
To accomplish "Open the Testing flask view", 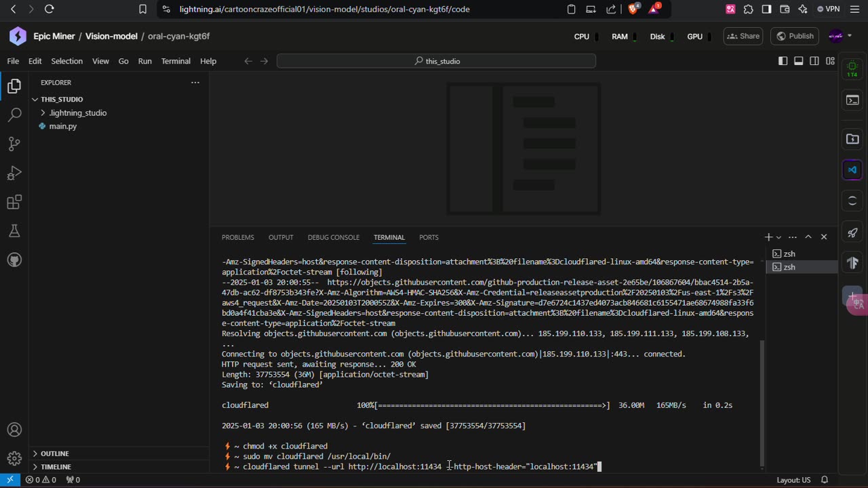I will point(14,231).
